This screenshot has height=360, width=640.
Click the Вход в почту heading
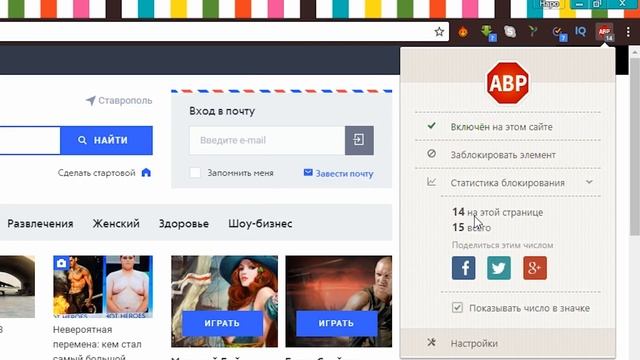pyautogui.click(x=222, y=111)
